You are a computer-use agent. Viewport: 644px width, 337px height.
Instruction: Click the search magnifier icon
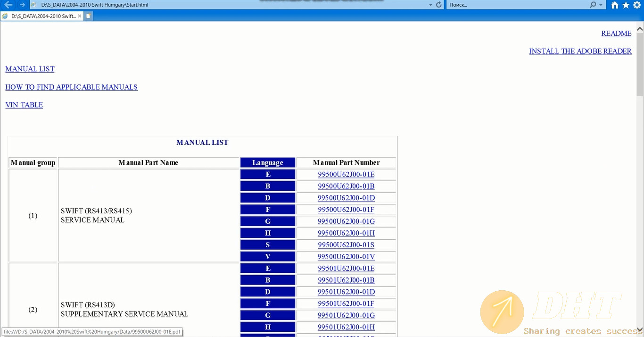coord(593,5)
